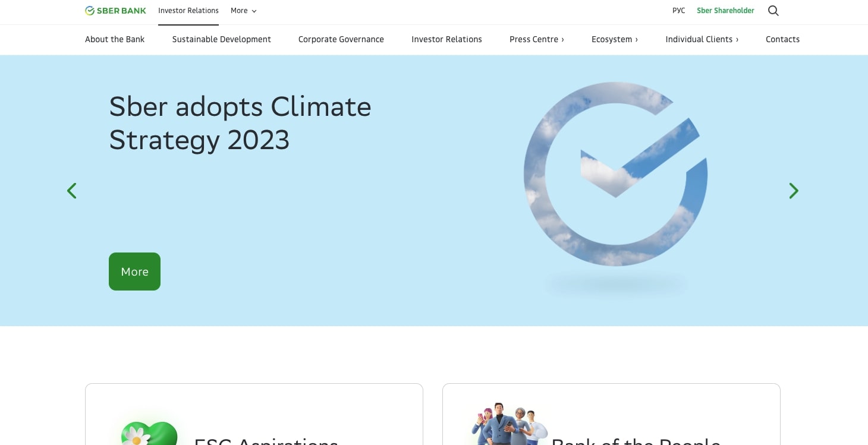Image resolution: width=868 pixels, height=445 pixels.
Task: Click the group of people illustration
Action: coord(510,424)
